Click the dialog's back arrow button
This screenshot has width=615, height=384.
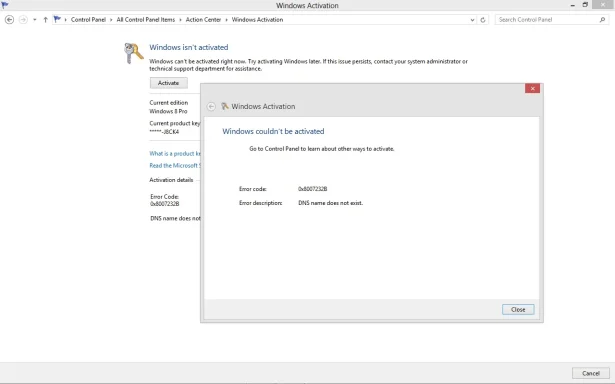pyautogui.click(x=211, y=106)
